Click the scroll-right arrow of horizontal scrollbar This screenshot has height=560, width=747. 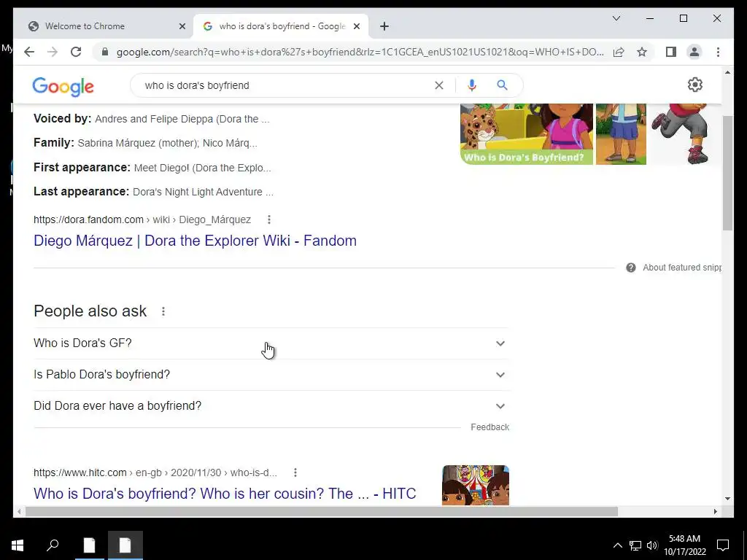click(715, 511)
